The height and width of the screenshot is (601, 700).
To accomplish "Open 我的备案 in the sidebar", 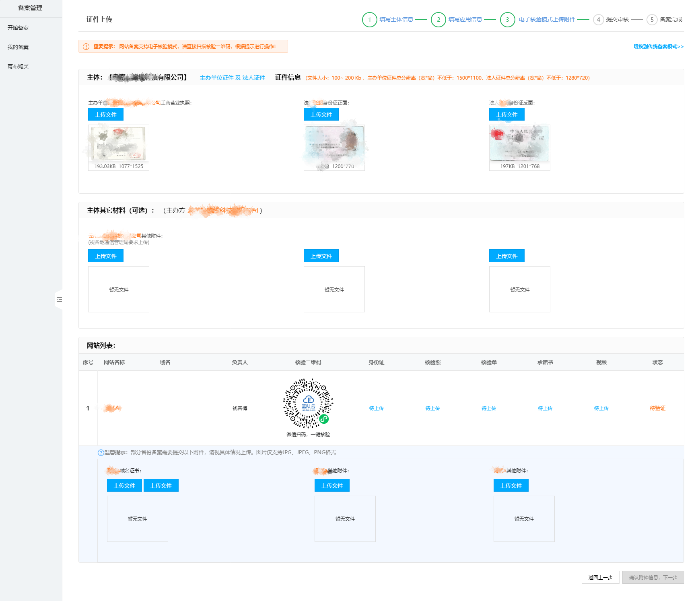I will (x=18, y=47).
